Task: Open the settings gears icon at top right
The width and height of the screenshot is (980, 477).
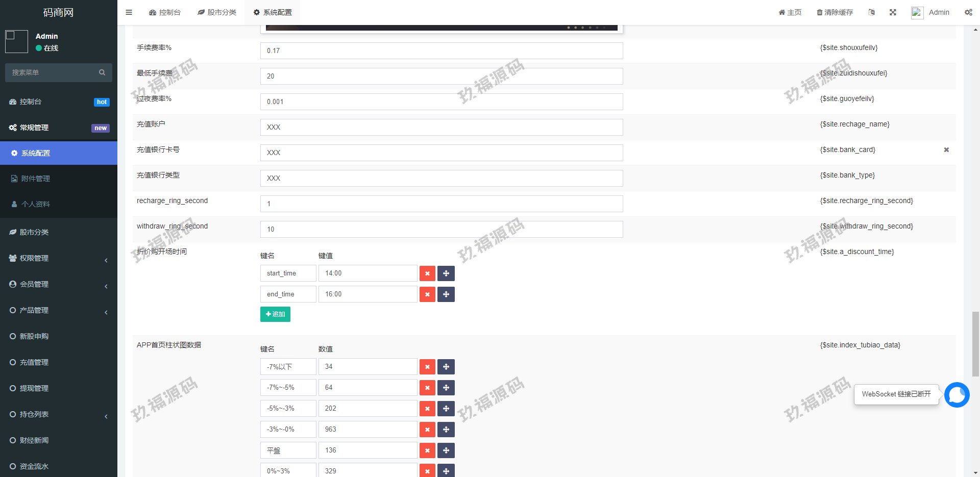Action: [968, 12]
